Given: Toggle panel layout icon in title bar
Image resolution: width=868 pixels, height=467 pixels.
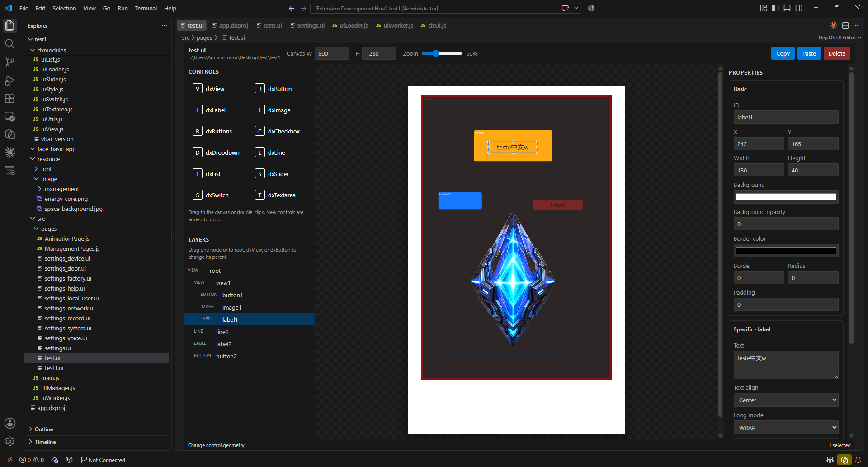Looking at the screenshot, I should 787,8.
